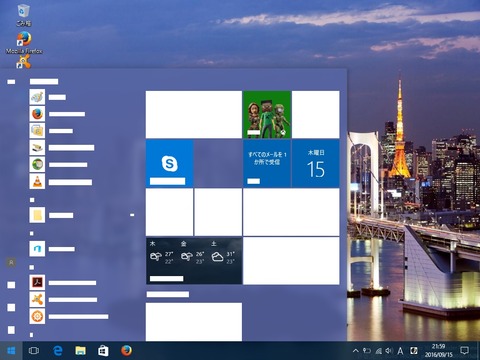This screenshot has width=480, height=360.
Task: Open the yellow File Explorer entry in Start
Action: [37, 215]
